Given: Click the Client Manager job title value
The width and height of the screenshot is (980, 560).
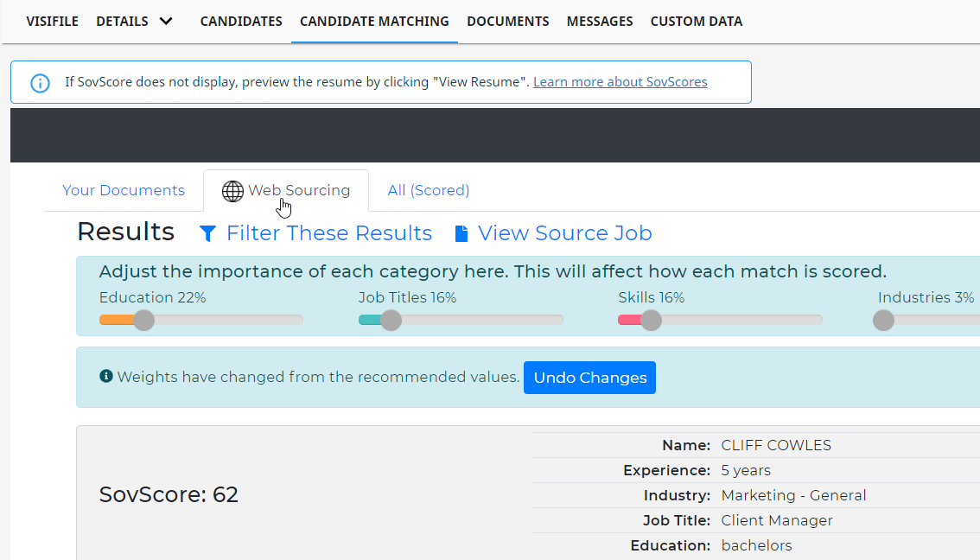Looking at the screenshot, I should [x=777, y=520].
